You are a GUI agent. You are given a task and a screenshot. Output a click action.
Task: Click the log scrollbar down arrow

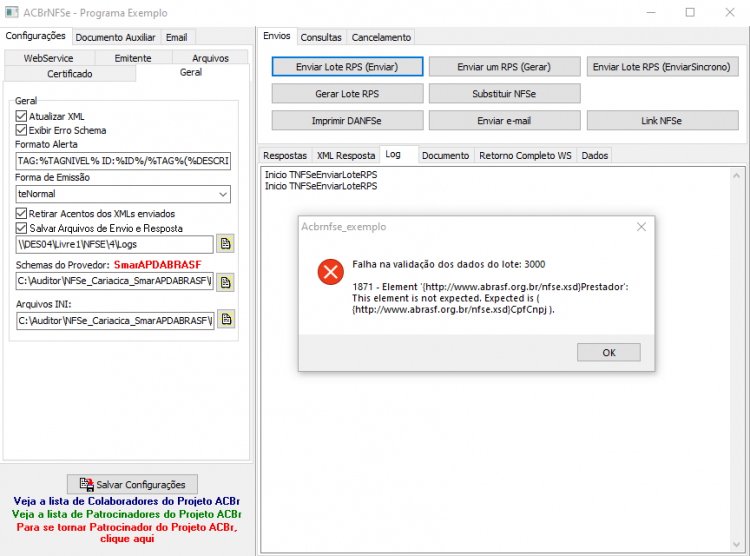737,544
